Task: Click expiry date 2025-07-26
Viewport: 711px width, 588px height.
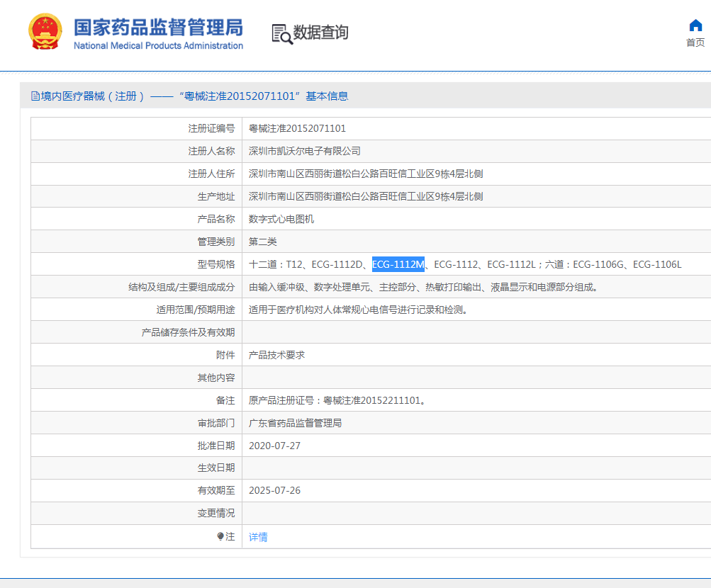Action: pos(275,491)
